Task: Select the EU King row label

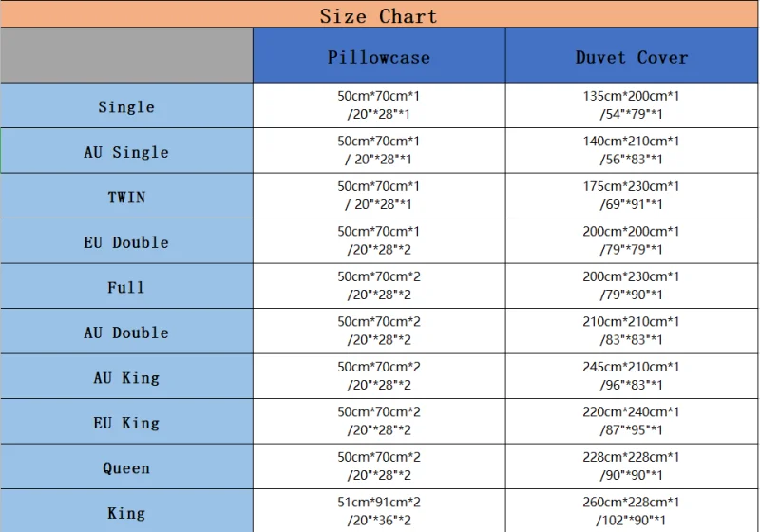Action: (x=126, y=423)
